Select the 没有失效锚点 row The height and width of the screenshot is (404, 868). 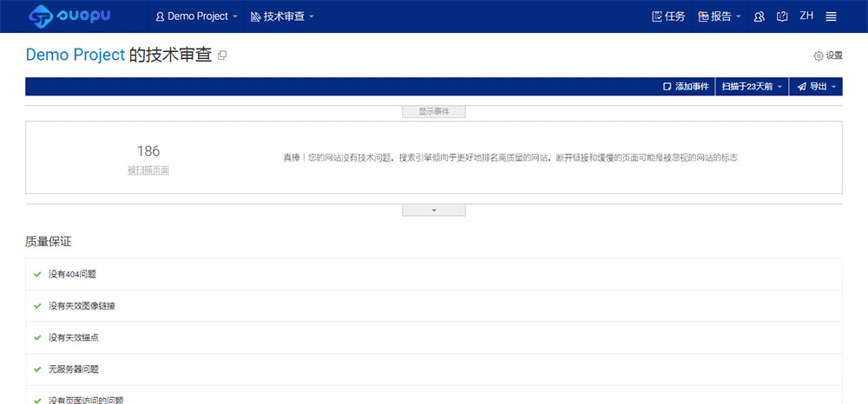tap(434, 338)
